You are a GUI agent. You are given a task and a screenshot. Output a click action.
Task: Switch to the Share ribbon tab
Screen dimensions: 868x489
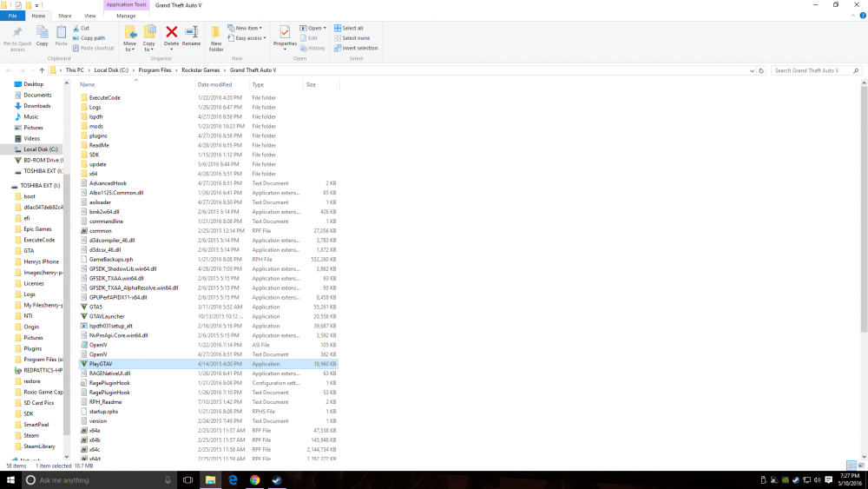click(65, 16)
